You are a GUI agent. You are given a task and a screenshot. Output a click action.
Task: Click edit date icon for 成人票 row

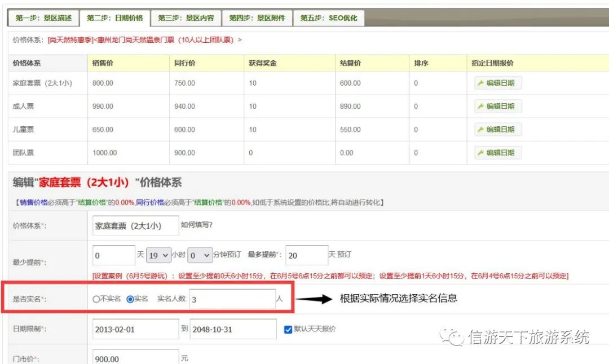(481, 106)
